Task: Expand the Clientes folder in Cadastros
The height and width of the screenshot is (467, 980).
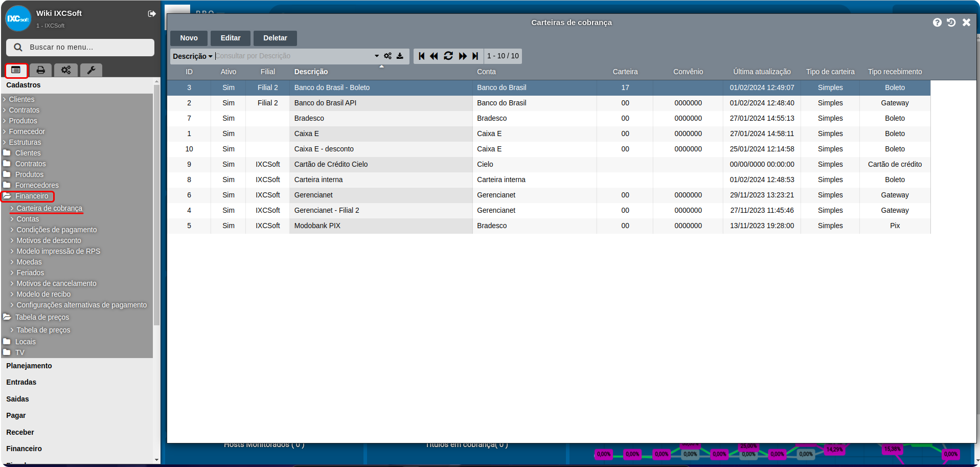Action: [x=22, y=153]
